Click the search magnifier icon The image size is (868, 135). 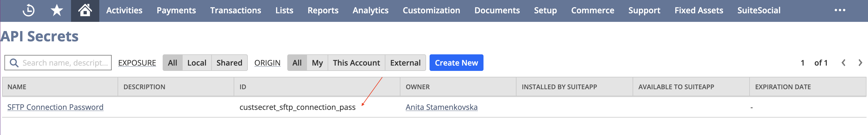(14, 63)
